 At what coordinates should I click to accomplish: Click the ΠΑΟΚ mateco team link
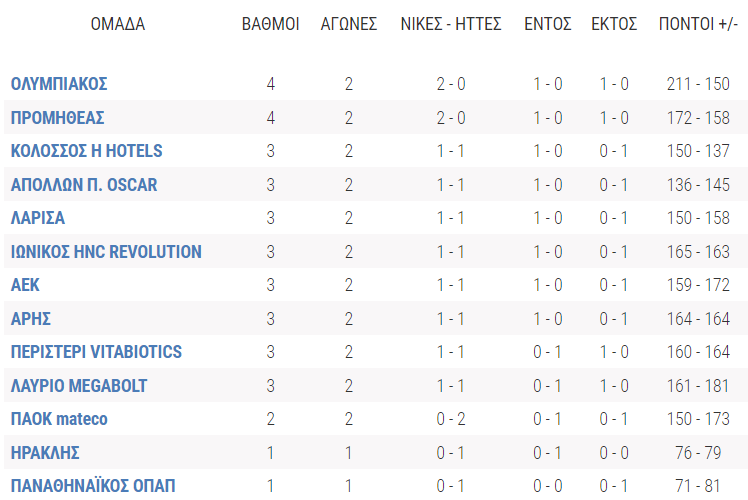pos(59,419)
